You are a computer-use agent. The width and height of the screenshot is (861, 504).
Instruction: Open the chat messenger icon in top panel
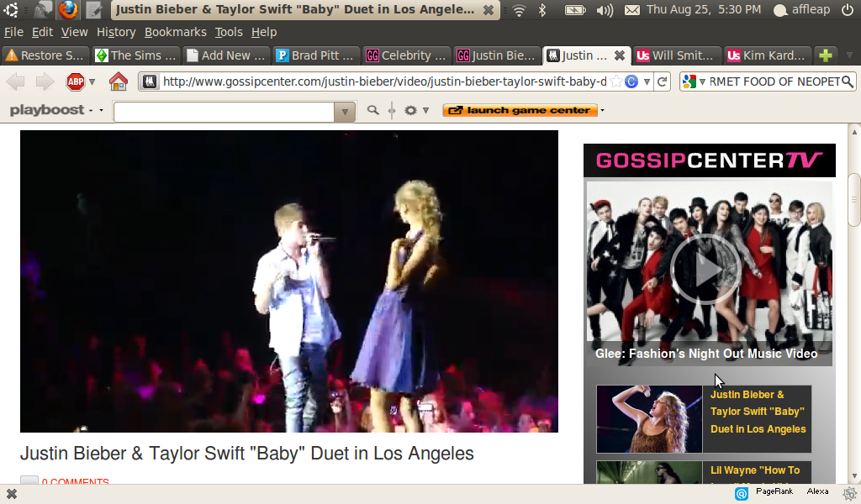[42, 9]
